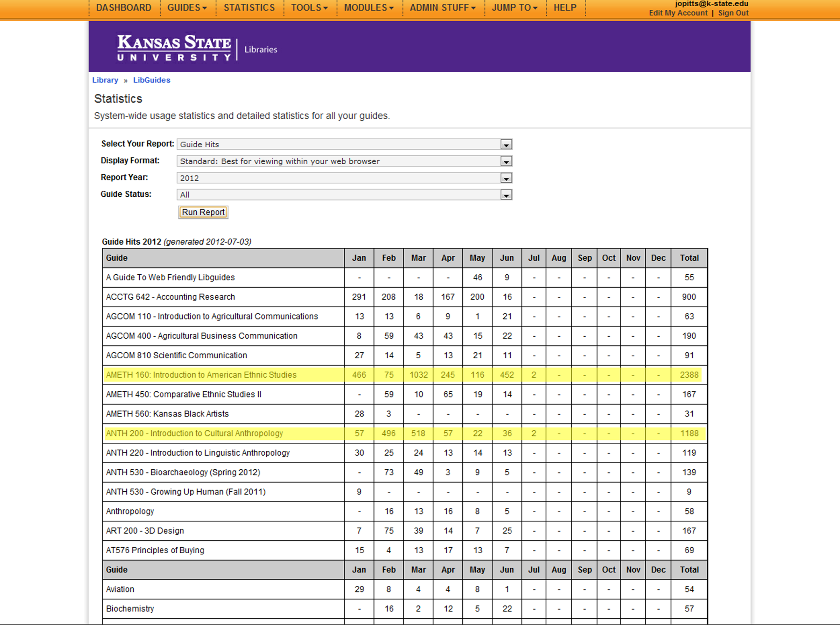Select the AT576 Principles of Buying row
Screen dimensions: 840x625
[405, 550]
